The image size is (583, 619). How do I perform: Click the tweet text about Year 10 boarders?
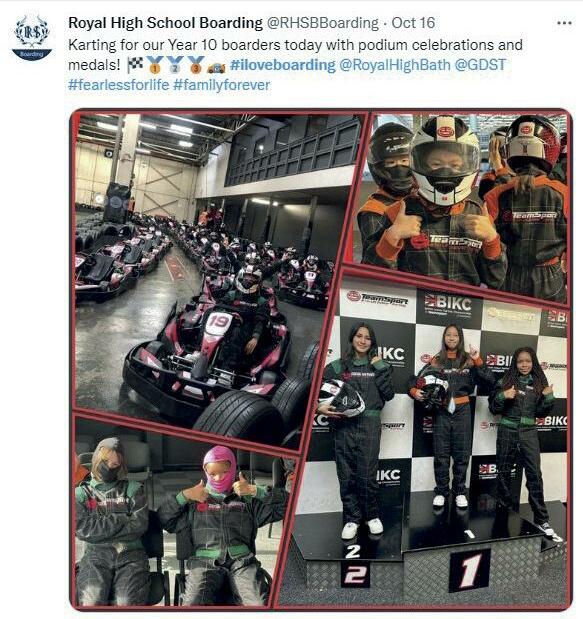coord(295,54)
